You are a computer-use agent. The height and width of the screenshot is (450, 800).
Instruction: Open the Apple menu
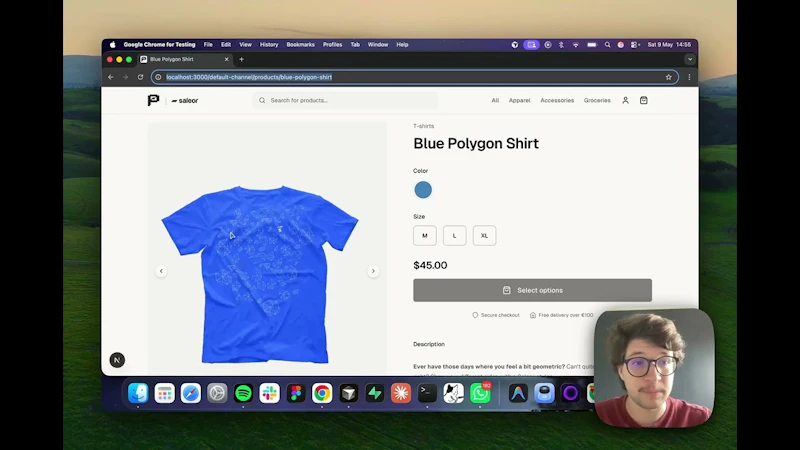[112, 45]
